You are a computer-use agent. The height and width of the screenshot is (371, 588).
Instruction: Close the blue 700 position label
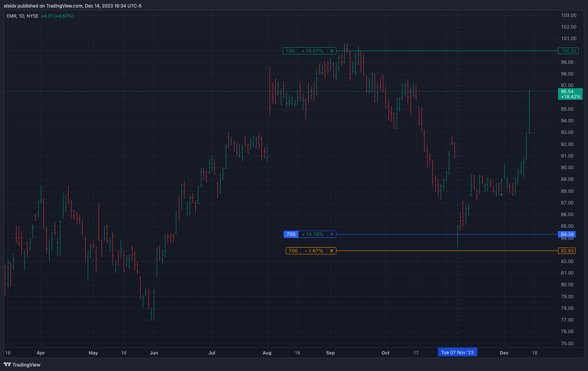click(x=331, y=234)
